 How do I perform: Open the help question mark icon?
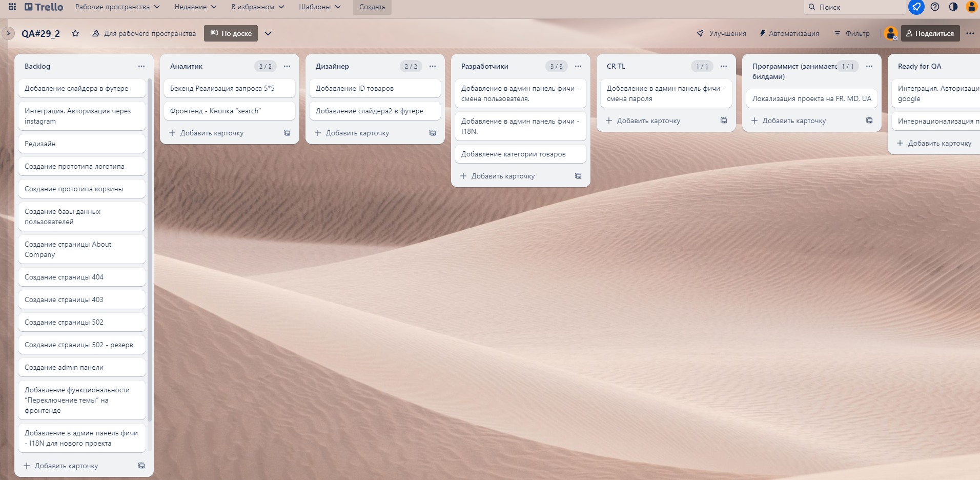click(x=935, y=7)
